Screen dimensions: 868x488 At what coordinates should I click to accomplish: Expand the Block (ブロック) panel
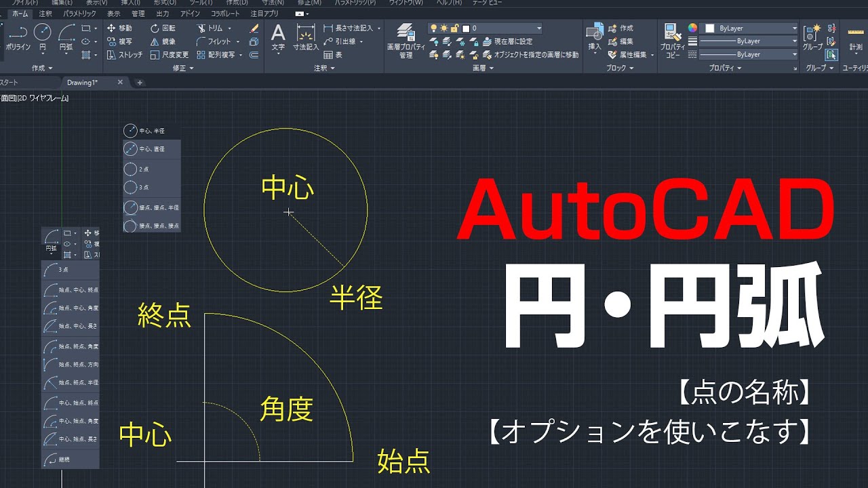coord(620,68)
